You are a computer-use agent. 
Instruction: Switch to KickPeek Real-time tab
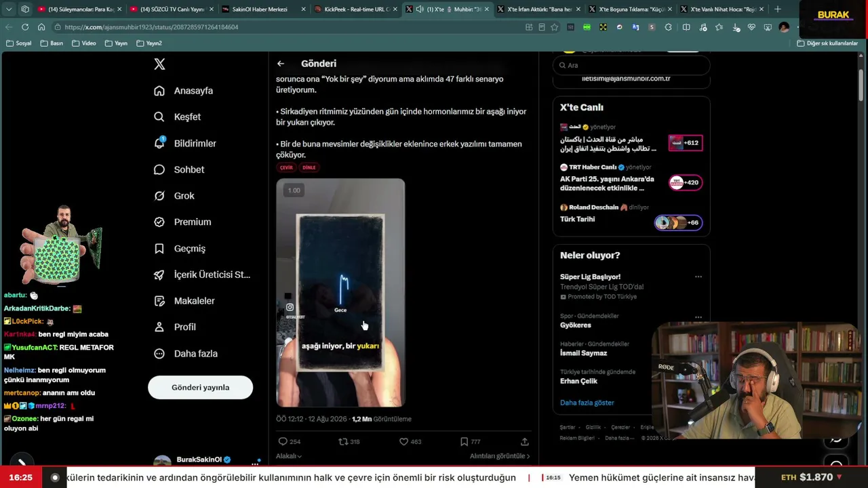(356, 9)
